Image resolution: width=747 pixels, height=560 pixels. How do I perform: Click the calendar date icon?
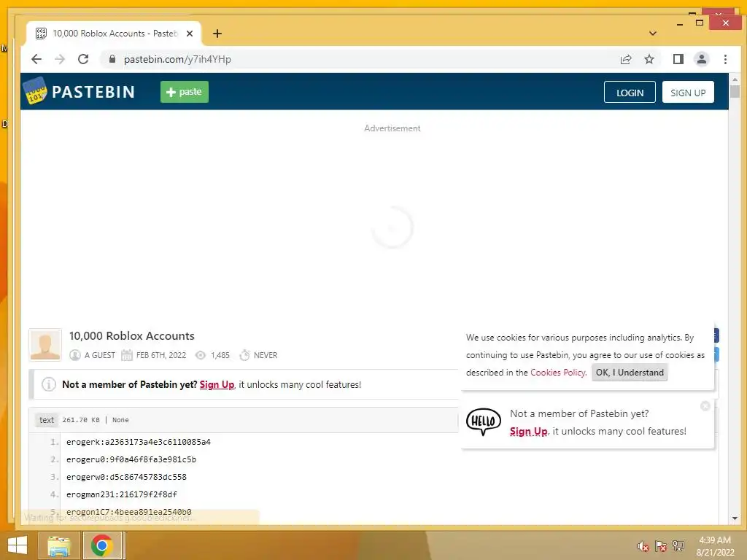(127, 355)
